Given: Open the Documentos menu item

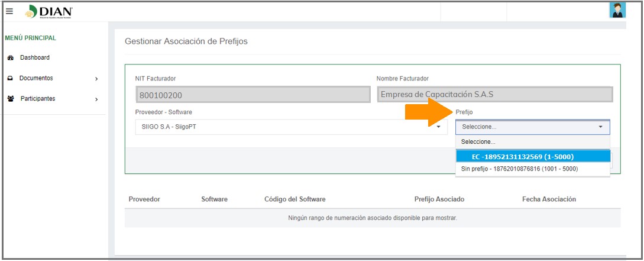Looking at the screenshot, I should point(35,78).
